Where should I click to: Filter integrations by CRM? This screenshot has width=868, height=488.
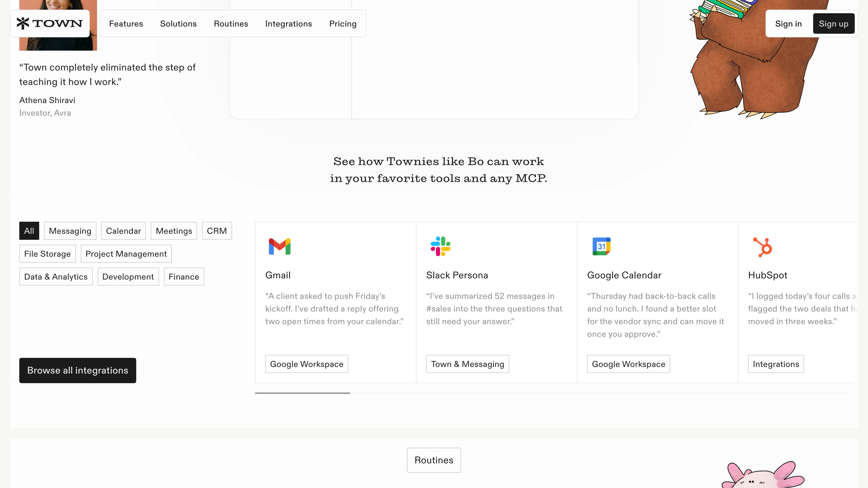217,231
